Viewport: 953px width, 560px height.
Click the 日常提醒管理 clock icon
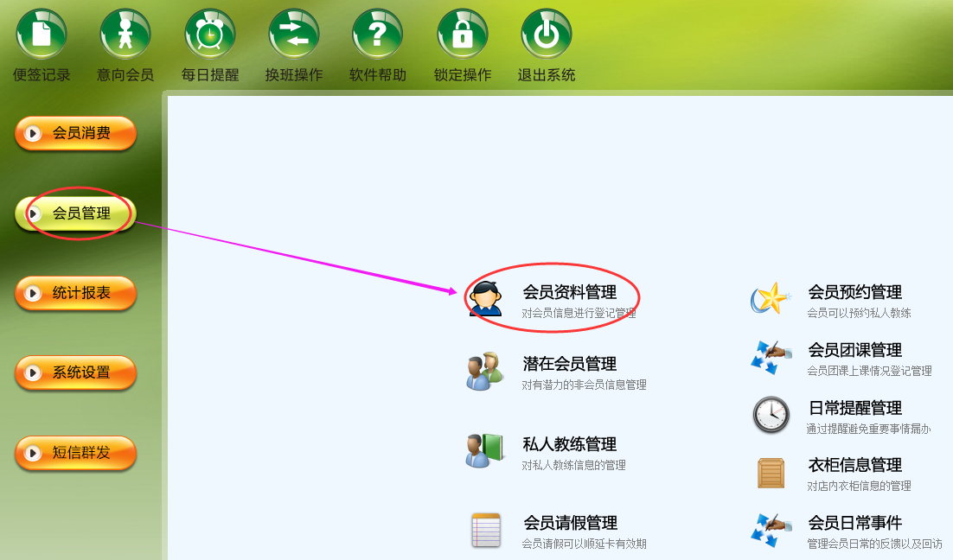771,415
